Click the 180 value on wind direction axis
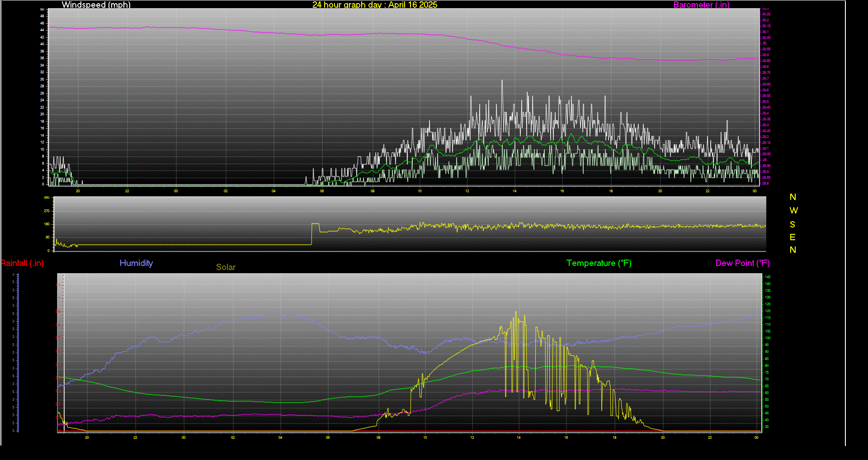The width and height of the screenshot is (868, 460). click(x=47, y=224)
